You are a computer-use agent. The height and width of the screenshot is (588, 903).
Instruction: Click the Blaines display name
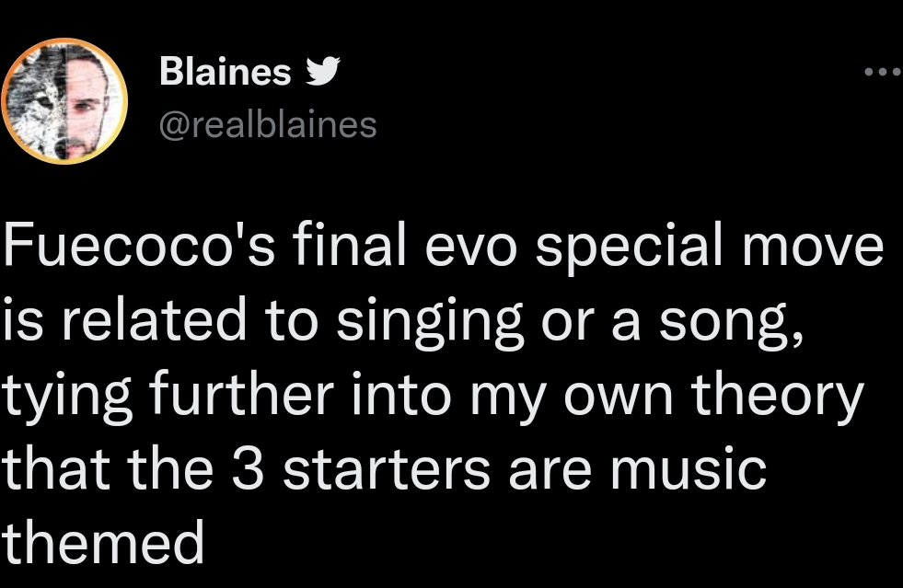click(x=225, y=72)
